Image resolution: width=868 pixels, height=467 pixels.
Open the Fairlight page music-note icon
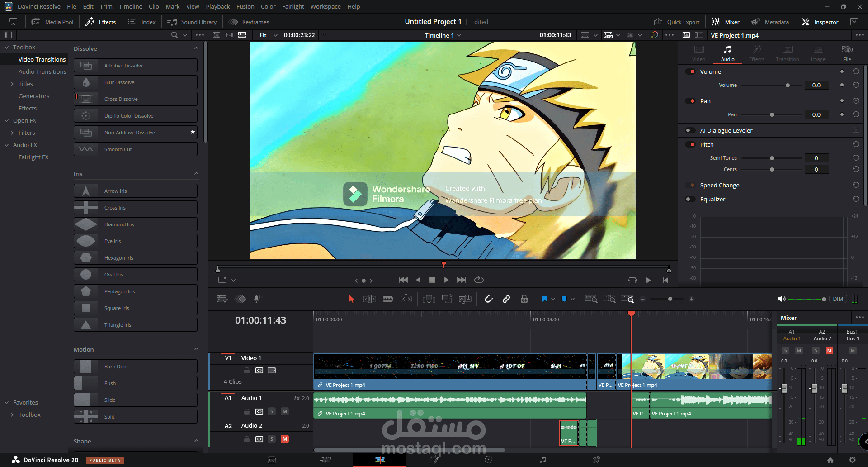coord(542,460)
